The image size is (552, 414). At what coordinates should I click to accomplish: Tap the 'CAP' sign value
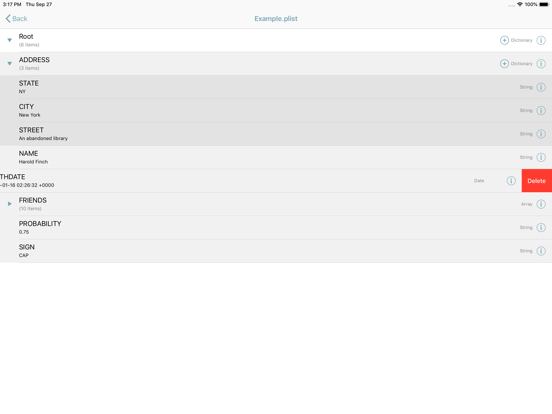click(24, 256)
